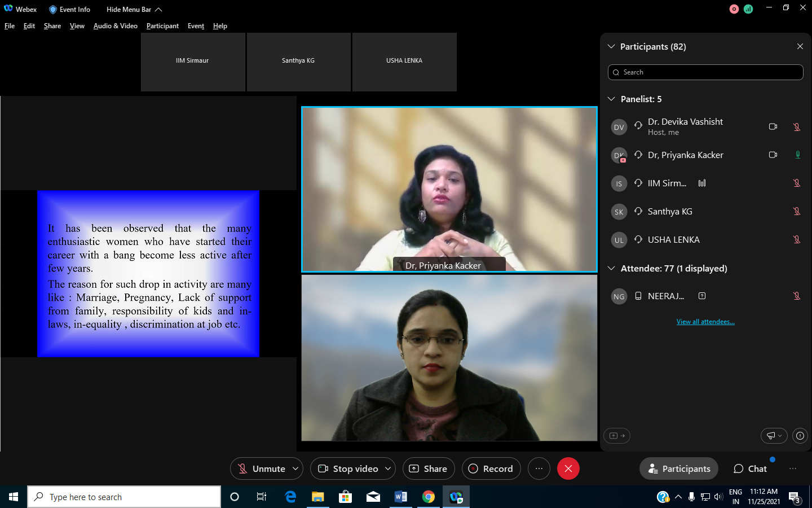Click the IS avatar of IIM Sirmaur

coord(619,183)
